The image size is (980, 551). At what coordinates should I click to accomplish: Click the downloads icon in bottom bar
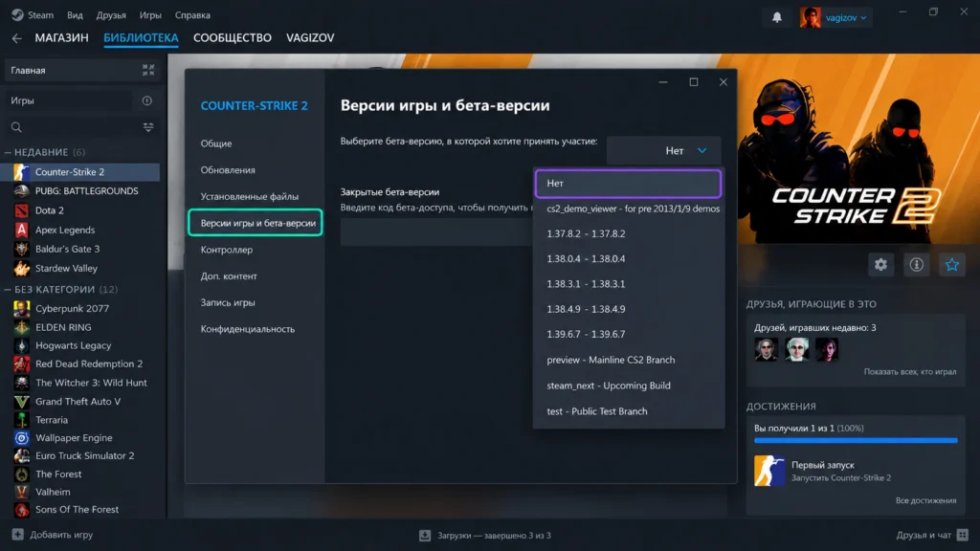tap(425, 536)
